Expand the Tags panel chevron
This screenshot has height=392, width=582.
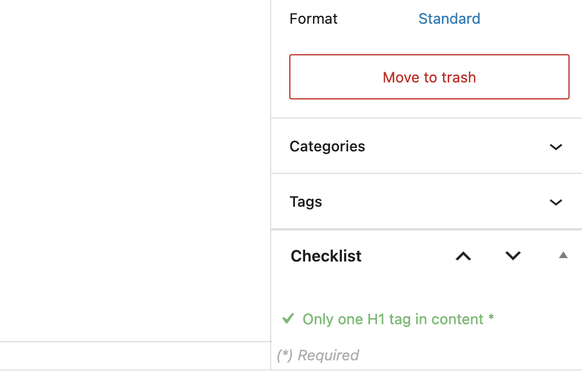[x=556, y=202]
